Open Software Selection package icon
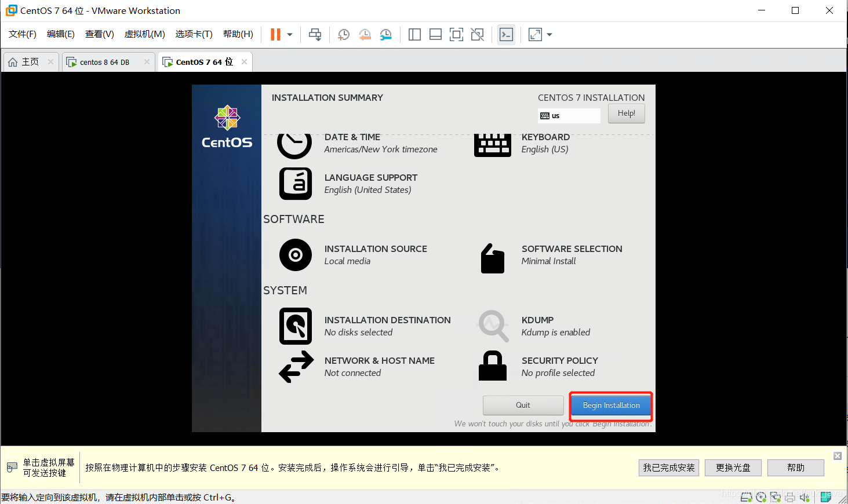This screenshot has height=504, width=848. pyautogui.click(x=493, y=258)
